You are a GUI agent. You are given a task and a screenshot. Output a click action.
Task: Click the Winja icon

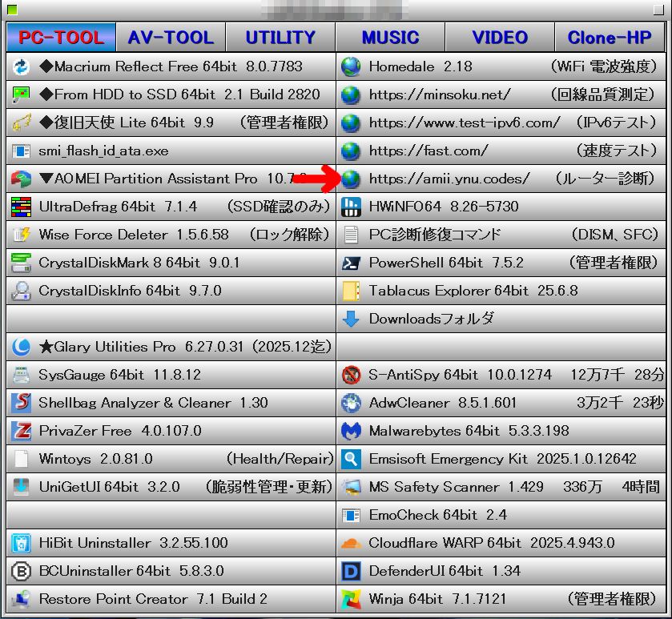point(351,599)
